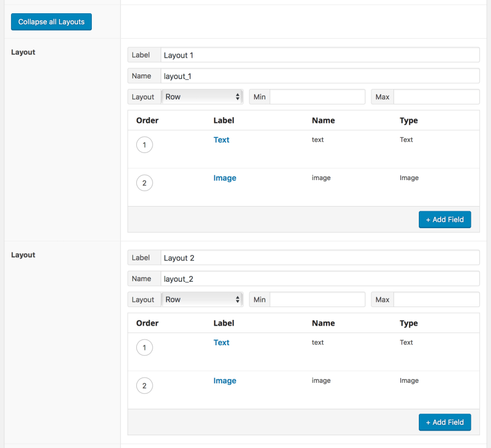This screenshot has height=448, width=491.
Task: Click the Label column header in Layout 2
Action: [224, 323]
